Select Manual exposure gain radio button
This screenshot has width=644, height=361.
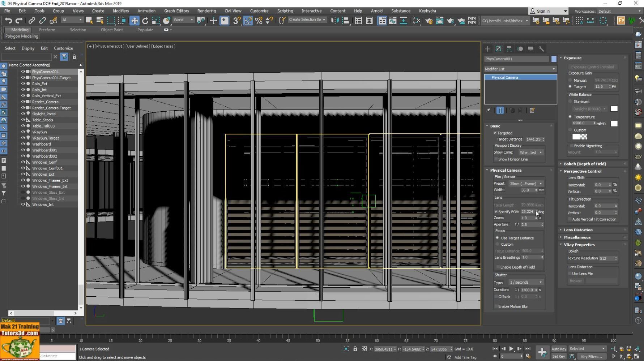(570, 80)
